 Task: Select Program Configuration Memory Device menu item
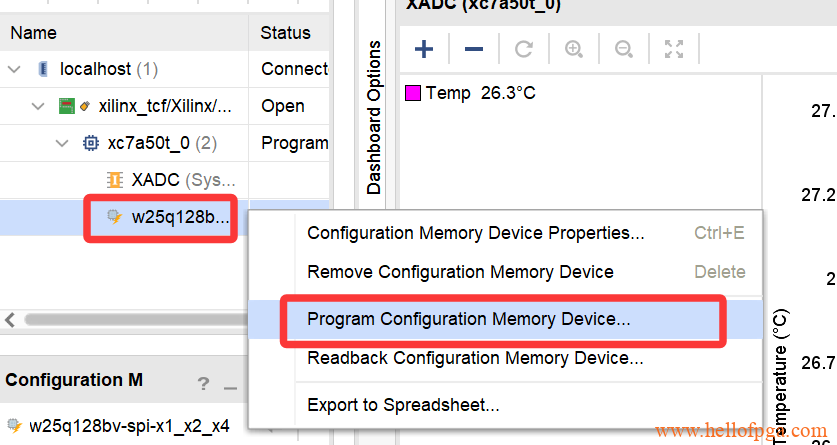(x=469, y=320)
